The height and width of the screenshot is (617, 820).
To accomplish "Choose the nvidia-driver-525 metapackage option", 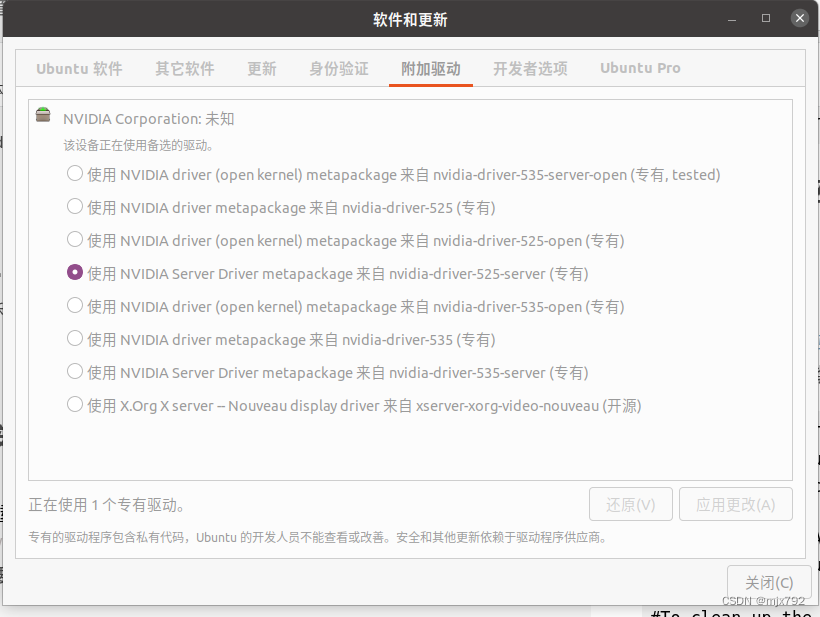I will (75, 207).
